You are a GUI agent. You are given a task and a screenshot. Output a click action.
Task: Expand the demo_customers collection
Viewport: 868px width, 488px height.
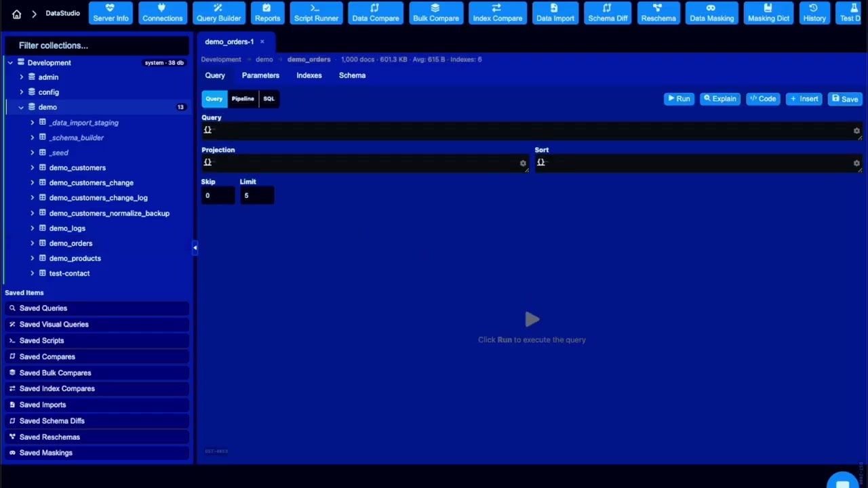[32, 167]
